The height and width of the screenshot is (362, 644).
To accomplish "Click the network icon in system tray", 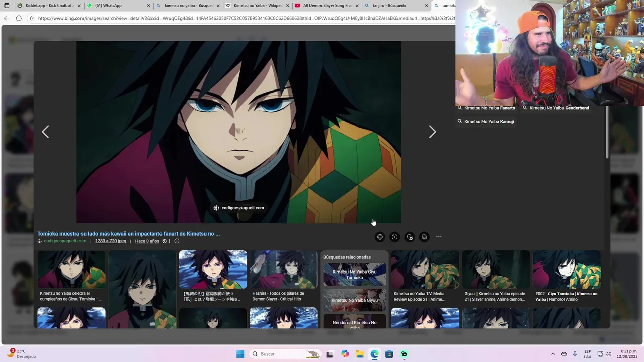I will pyautogui.click(x=600, y=354).
